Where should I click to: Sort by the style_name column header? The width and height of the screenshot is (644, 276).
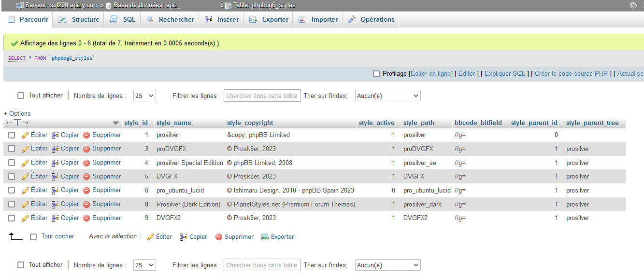(x=174, y=123)
